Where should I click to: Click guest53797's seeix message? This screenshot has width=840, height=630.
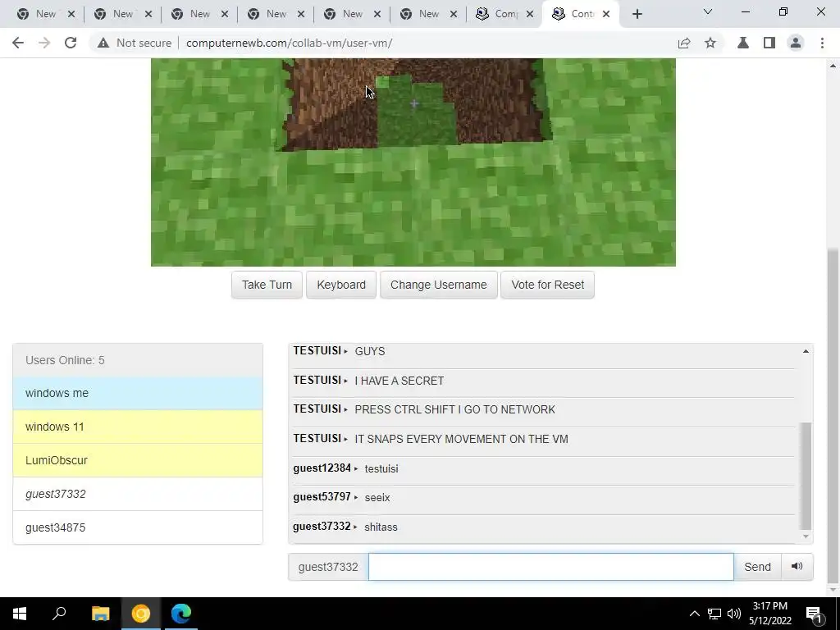(377, 498)
